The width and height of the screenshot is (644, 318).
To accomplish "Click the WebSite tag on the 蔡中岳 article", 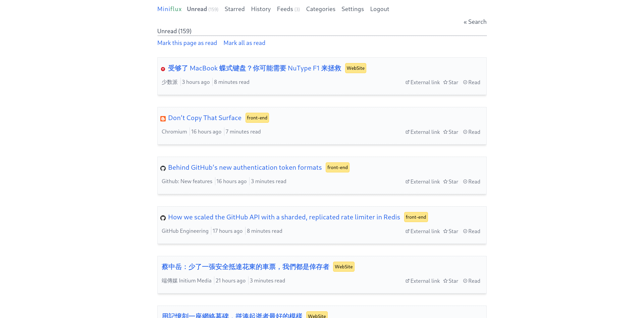I will (x=344, y=267).
